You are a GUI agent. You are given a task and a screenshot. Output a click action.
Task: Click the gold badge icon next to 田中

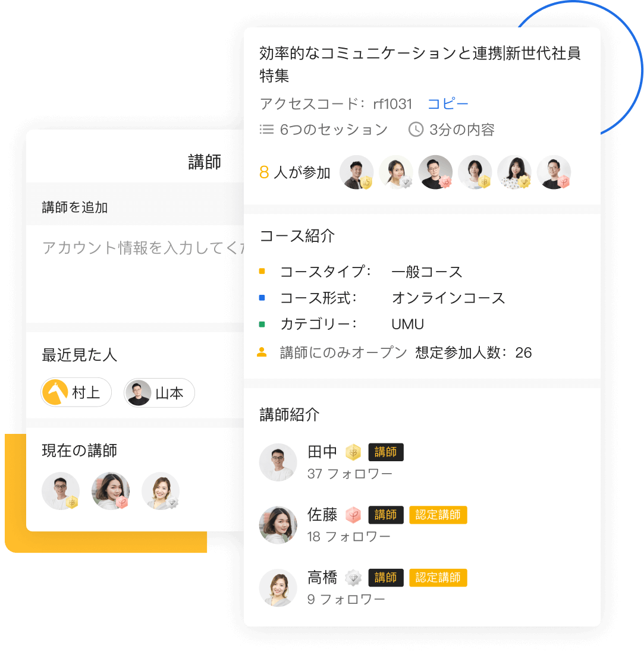click(x=353, y=452)
